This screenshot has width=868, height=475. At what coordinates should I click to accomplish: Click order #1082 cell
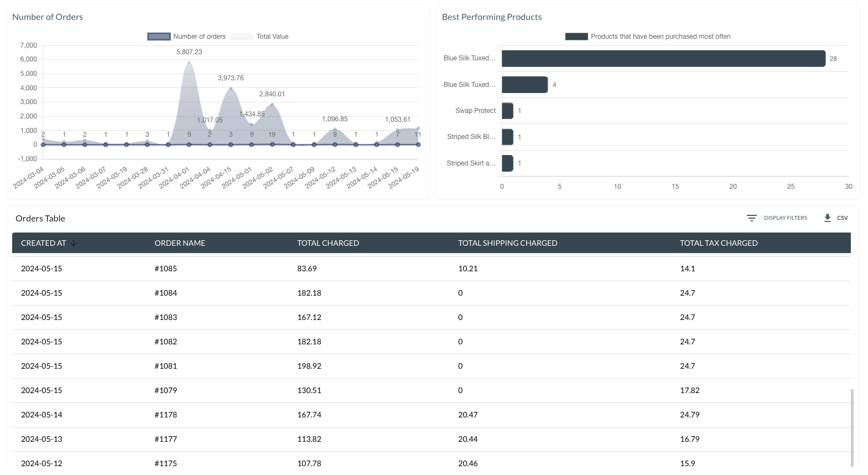click(165, 342)
